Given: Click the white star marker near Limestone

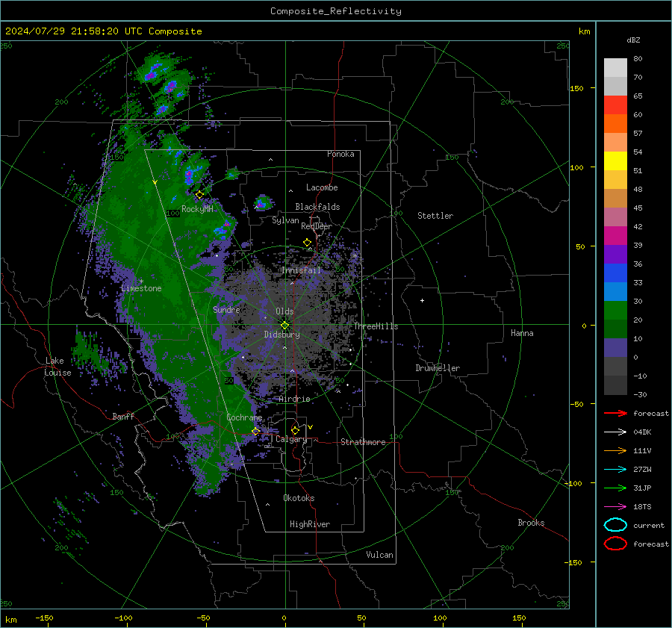Looking at the screenshot, I should pos(141,282).
